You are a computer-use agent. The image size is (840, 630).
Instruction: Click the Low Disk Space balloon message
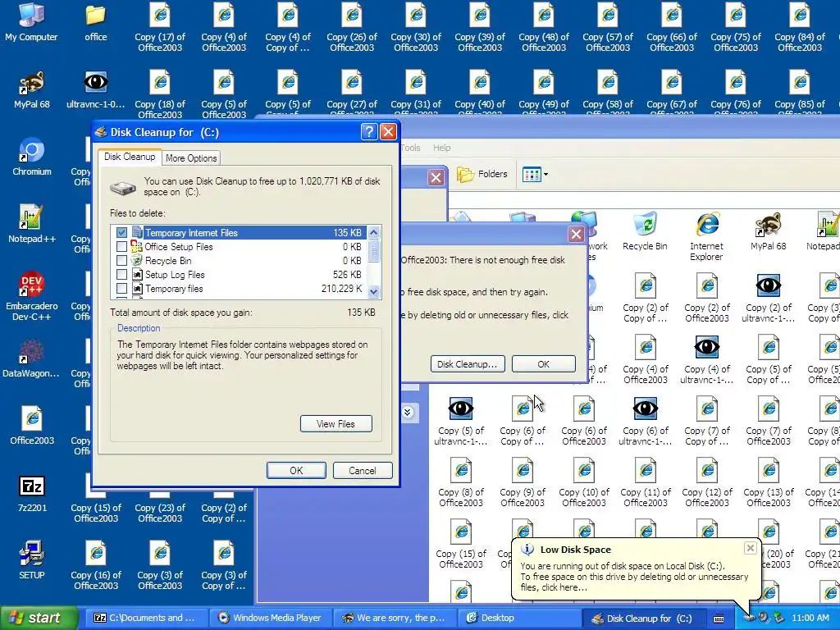coord(634,577)
